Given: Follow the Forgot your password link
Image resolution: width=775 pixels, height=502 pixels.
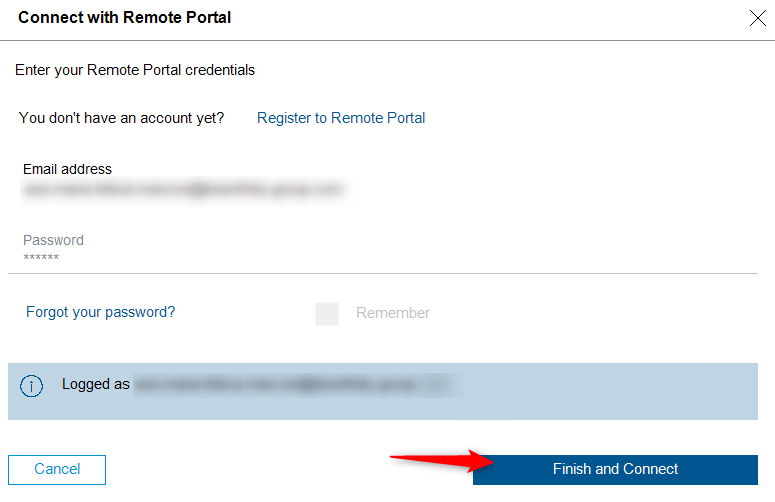Looking at the screenshot, I should [x=100, y=312].
